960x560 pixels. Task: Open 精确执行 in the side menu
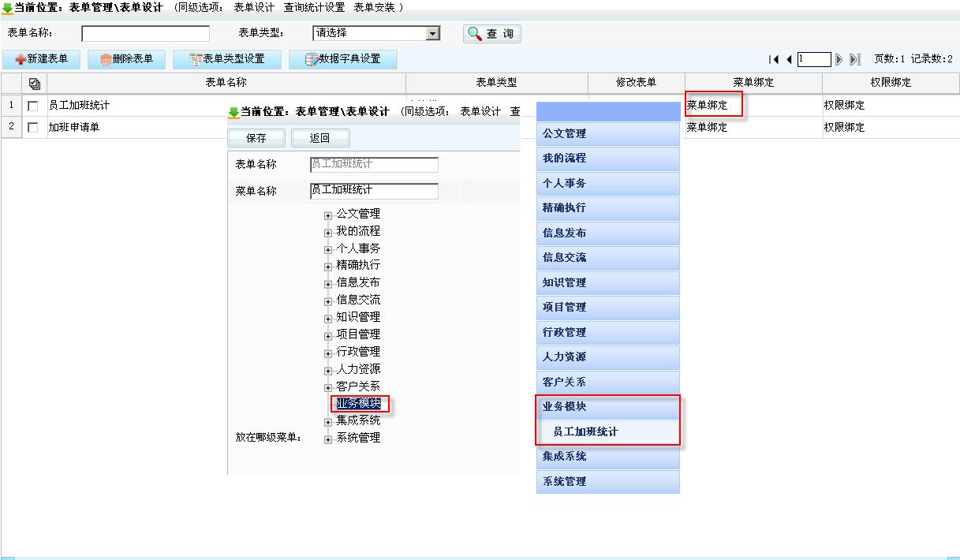coord(608,208)
